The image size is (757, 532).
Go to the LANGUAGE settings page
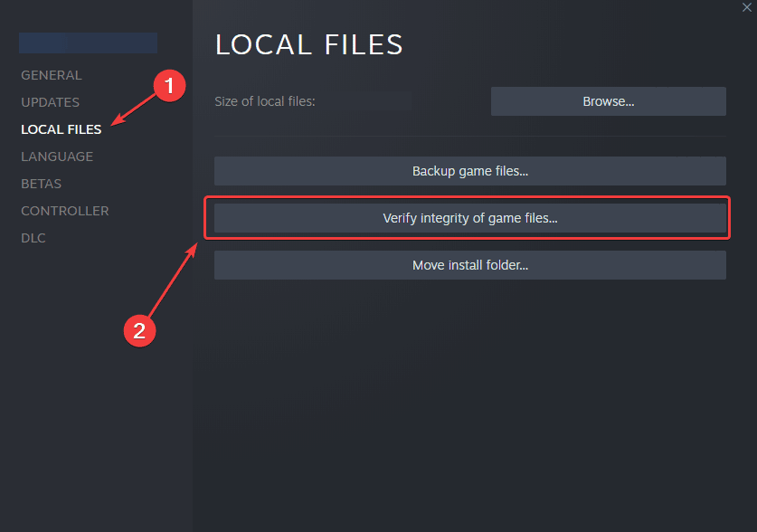57,157
